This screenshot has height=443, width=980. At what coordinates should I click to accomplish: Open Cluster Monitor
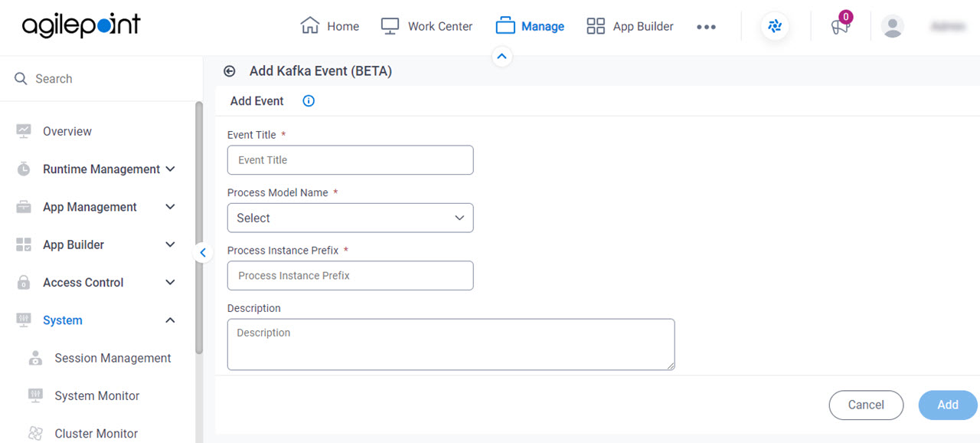96,433
